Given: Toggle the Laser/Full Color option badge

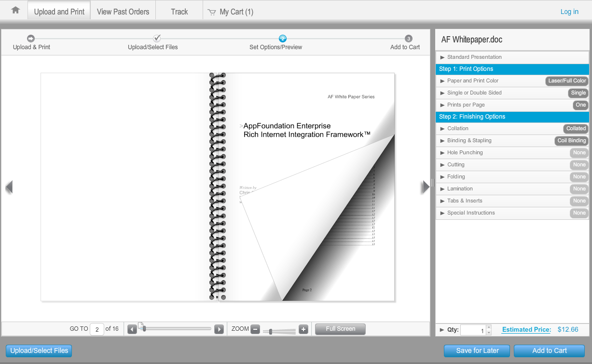Looking at the screenshot, I should point(567,81).
